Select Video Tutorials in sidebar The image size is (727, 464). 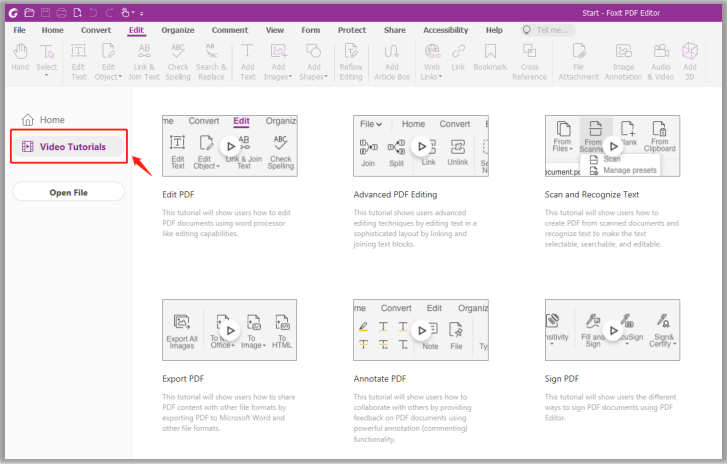pyautogui.click(x=69, y=146)
